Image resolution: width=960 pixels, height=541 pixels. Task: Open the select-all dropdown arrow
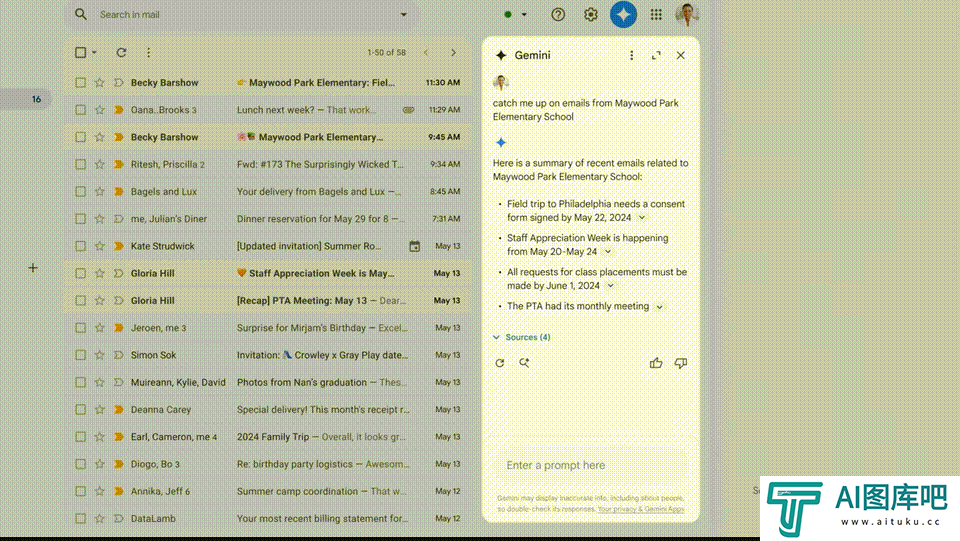(94, 53)
